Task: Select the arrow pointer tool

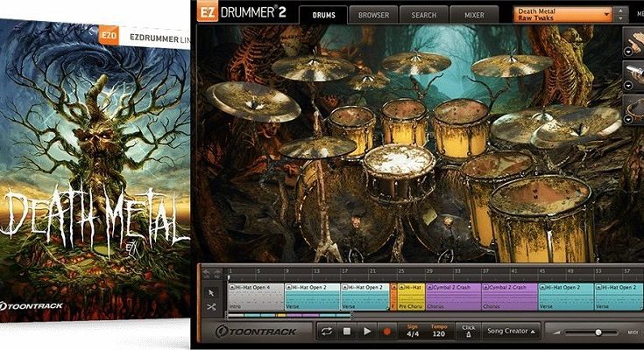Action: (x=211, y=291)
